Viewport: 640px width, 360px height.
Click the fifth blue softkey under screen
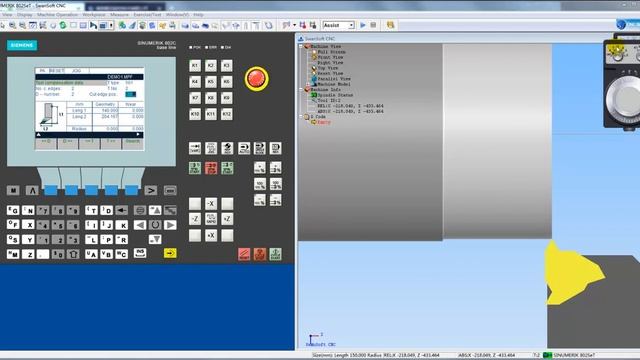point(131,190)
